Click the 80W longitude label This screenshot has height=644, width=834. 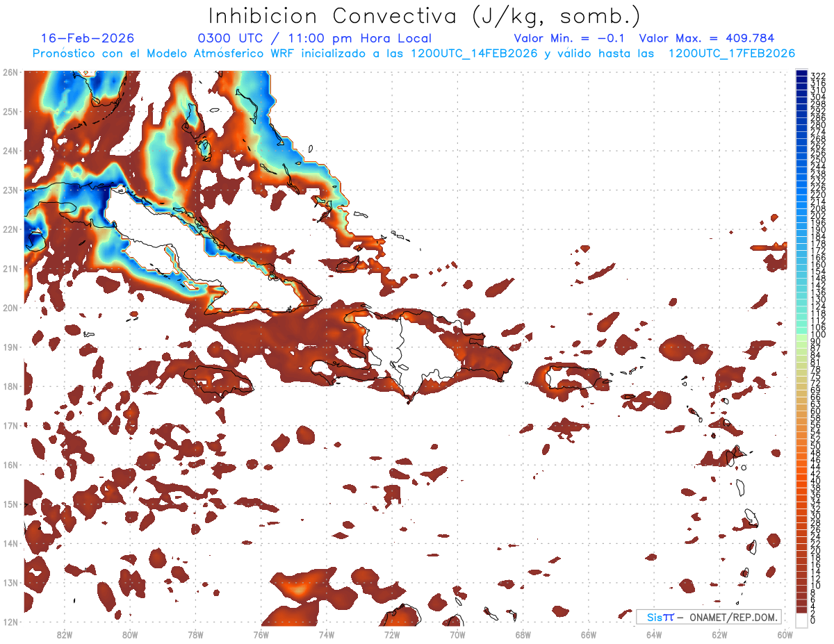129,634
